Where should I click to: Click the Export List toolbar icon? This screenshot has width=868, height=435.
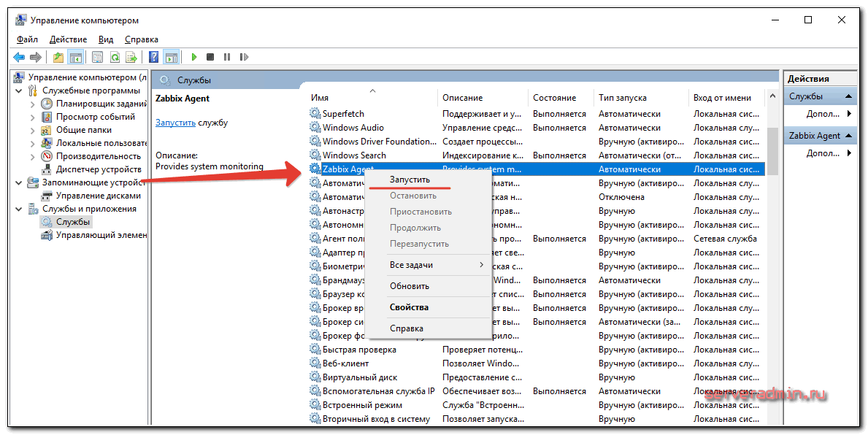click(x=131, y=57)
